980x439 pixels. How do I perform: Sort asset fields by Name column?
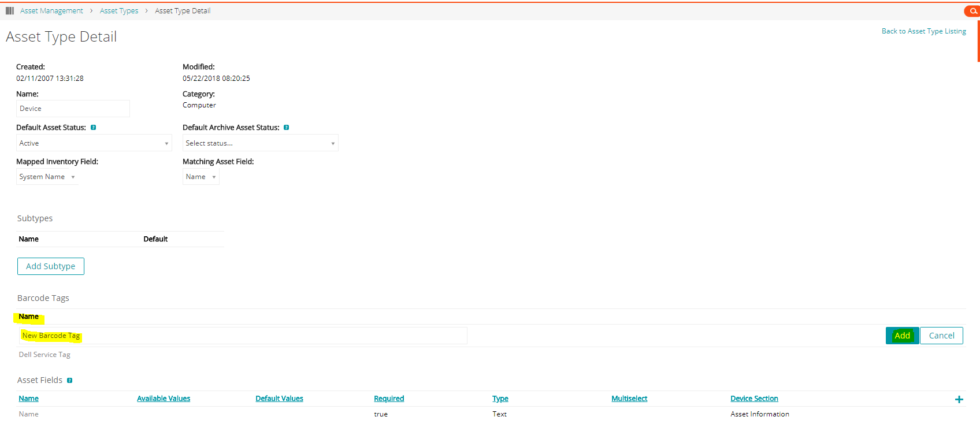point(29,399)
